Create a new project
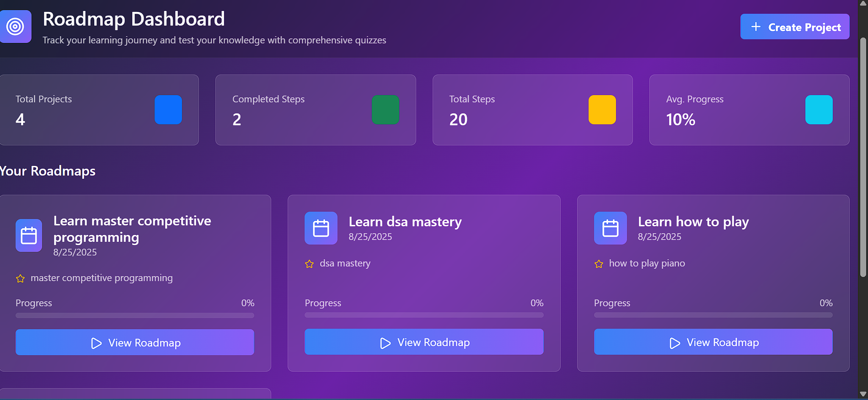The width and height of the screenshot is (868, 400). coord(795,27)
